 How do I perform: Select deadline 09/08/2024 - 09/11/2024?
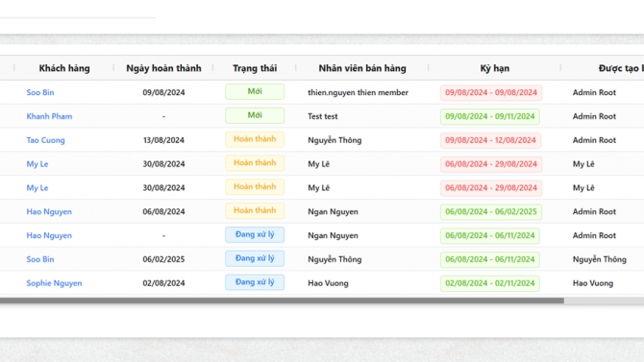tap(490, 116)
